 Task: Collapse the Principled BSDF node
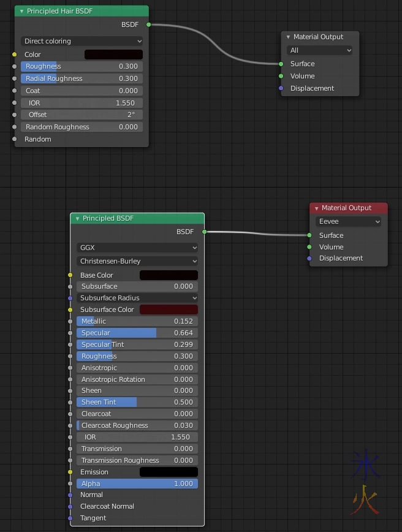coord(77,219)
